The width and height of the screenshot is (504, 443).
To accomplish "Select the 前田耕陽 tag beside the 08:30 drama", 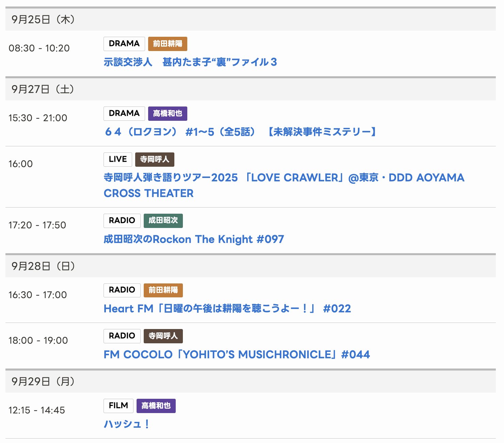I will [x=168, y=44].
